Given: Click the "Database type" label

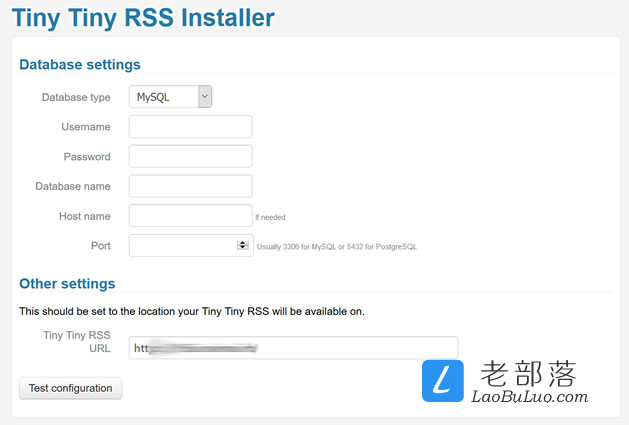Looking at the screenshot, I should pyautogui.click(x=76, y=97).
